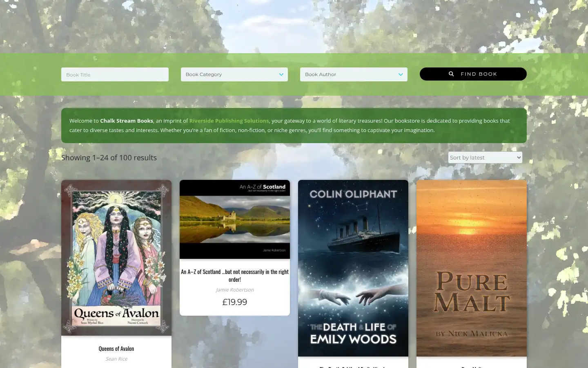Image resolution: width=588 pixels, height=368 pixels.
Task: Click the magnifier icon in Find Book
Action: (x=451, y=74)
